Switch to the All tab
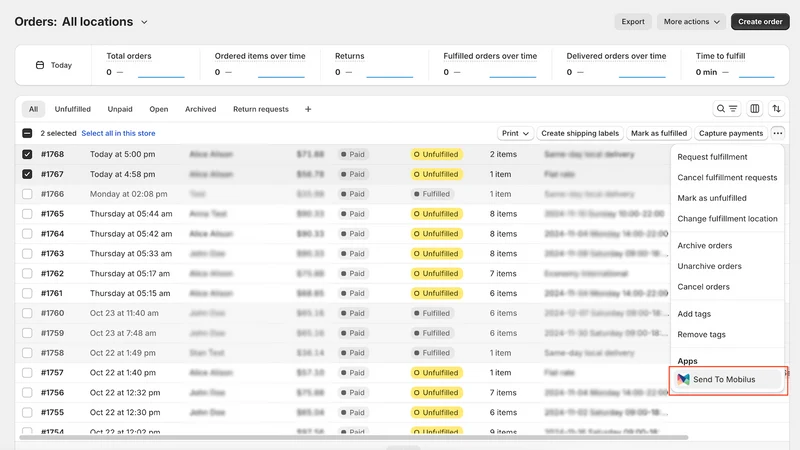The image size is (800, 450). pos(33,109)
